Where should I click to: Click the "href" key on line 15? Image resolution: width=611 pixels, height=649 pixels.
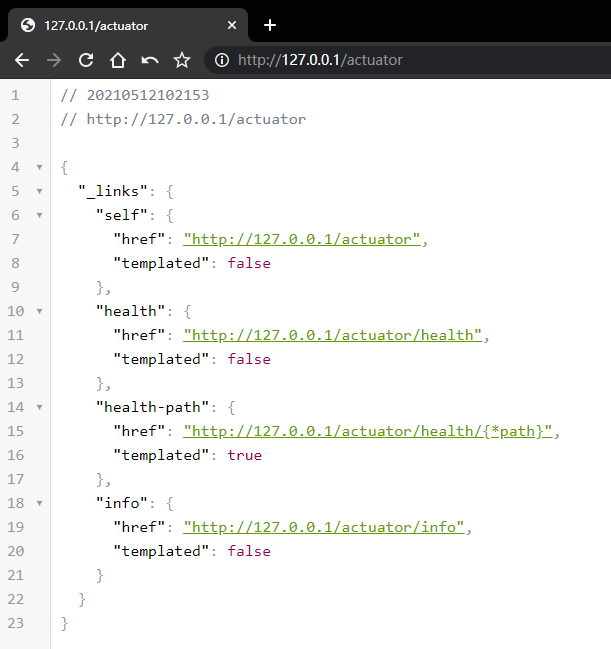pyautogui.click(x=139, y=431)
